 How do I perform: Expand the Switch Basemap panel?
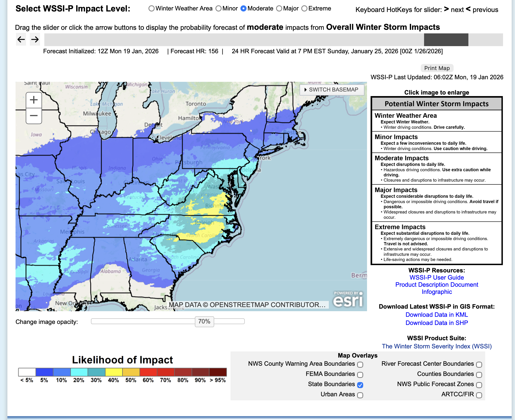pos(332,90)
